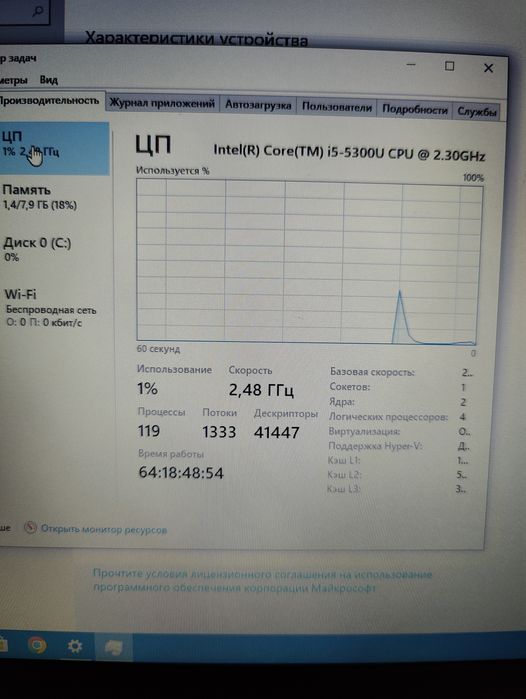The image size is (526, 699).
Task: Click the Базовая скорость label
Action: click(x=372, y=372)
